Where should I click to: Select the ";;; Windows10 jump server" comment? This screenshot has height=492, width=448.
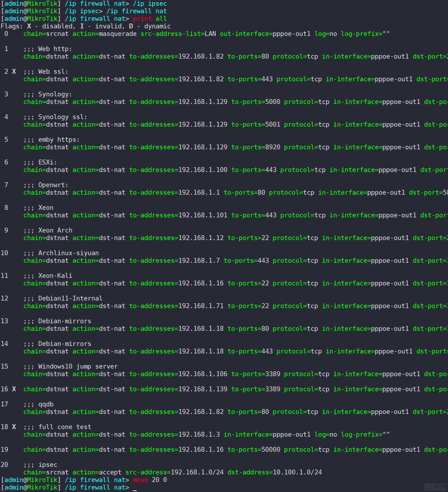pyautogui.click(x=70, y=366)
